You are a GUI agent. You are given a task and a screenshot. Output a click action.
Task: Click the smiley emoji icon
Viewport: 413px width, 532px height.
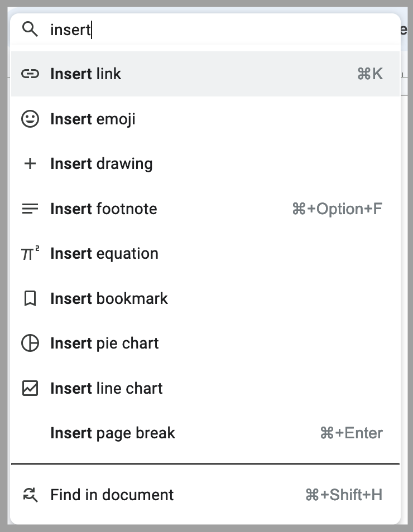click(30, 119)
